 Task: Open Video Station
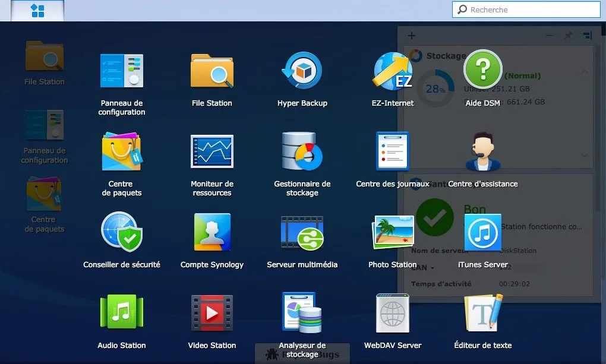tap(212, 312)
